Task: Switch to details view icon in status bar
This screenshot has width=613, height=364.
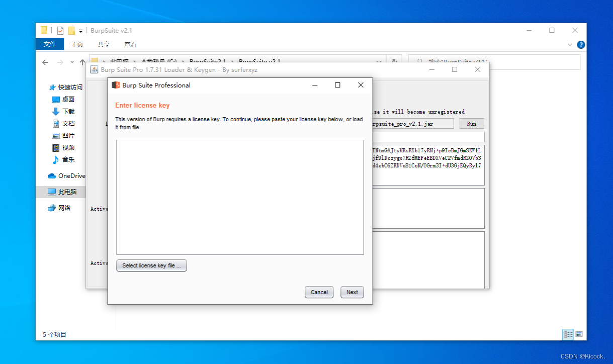Action: pos(568,334)
